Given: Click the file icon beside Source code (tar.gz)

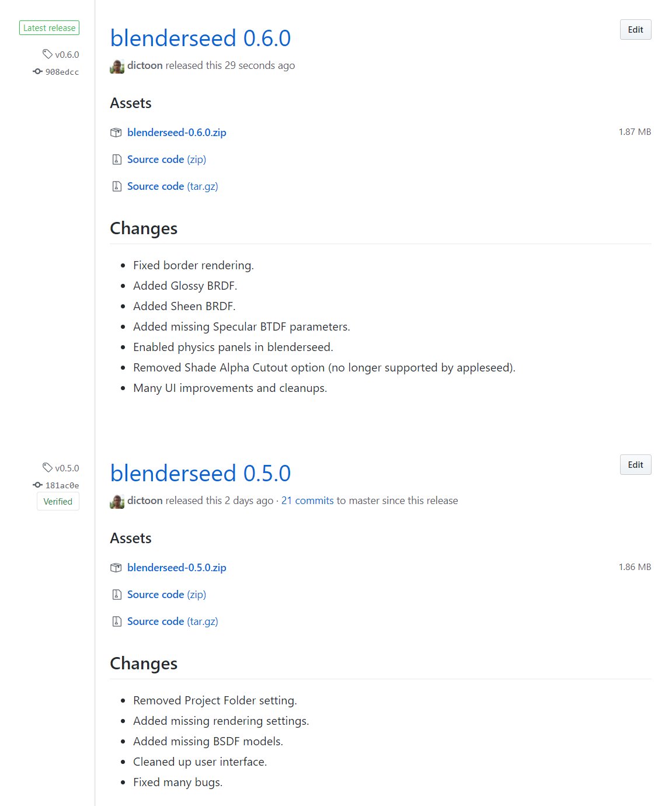Looking at the screenshot, I should (x=116, y=186).
